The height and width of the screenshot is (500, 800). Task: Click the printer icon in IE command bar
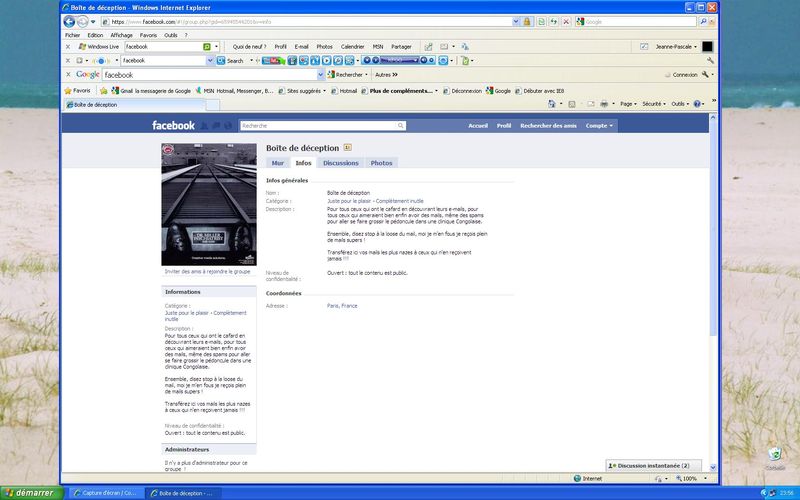(x=604, y=104)
